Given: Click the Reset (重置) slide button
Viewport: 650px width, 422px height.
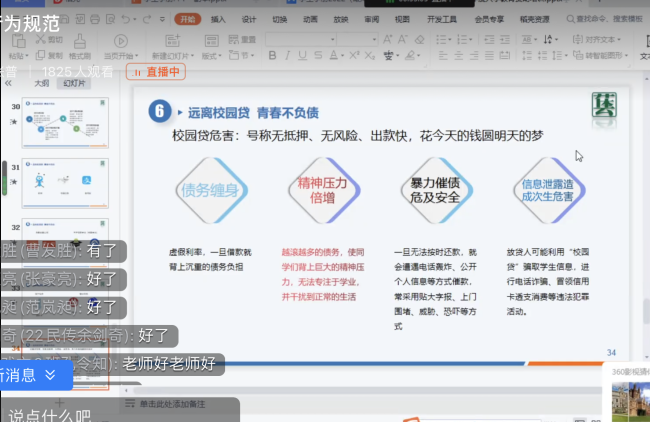Looking at the screenshot, I should 242,40.
